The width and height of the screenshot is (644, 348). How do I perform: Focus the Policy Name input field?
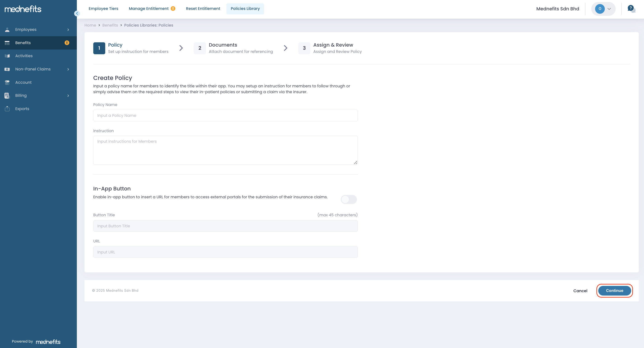pos(225,115)
